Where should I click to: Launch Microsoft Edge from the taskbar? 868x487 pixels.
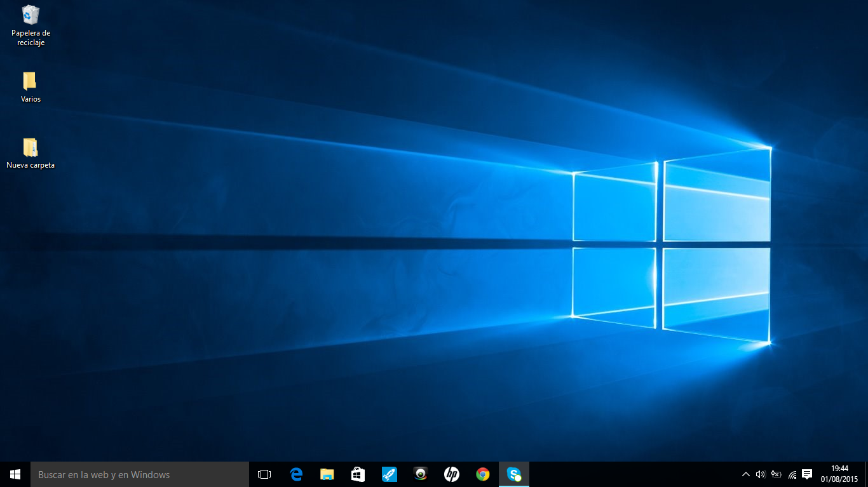[296, 474]
